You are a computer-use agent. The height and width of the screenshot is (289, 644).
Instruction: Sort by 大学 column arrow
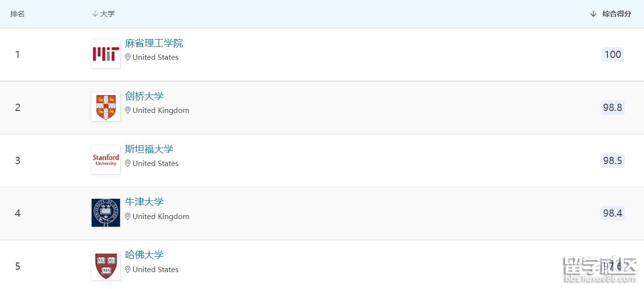(95, 14)
